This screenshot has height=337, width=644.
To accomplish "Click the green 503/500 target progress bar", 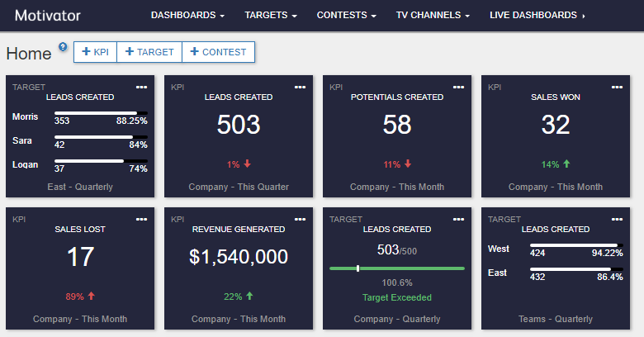I will (397, 268).
